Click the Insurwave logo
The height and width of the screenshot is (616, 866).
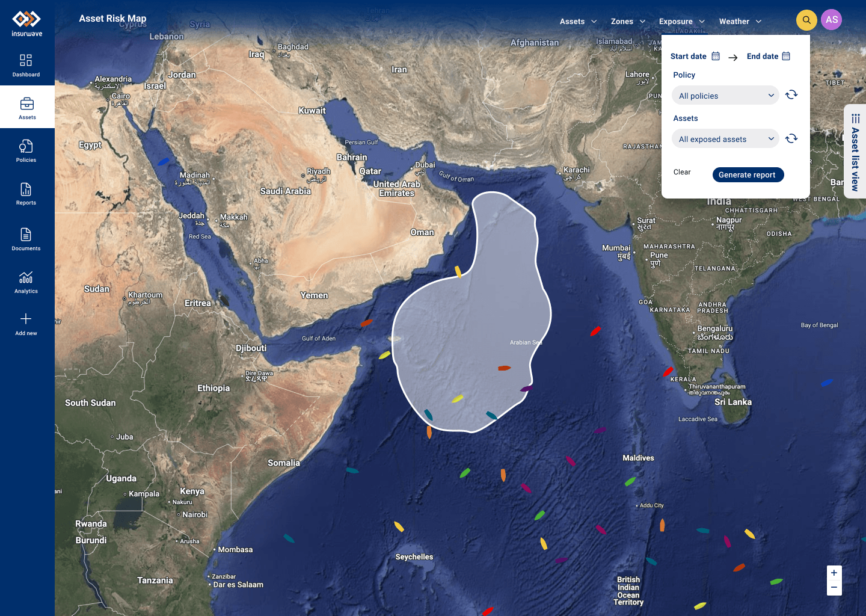point(27,24)
